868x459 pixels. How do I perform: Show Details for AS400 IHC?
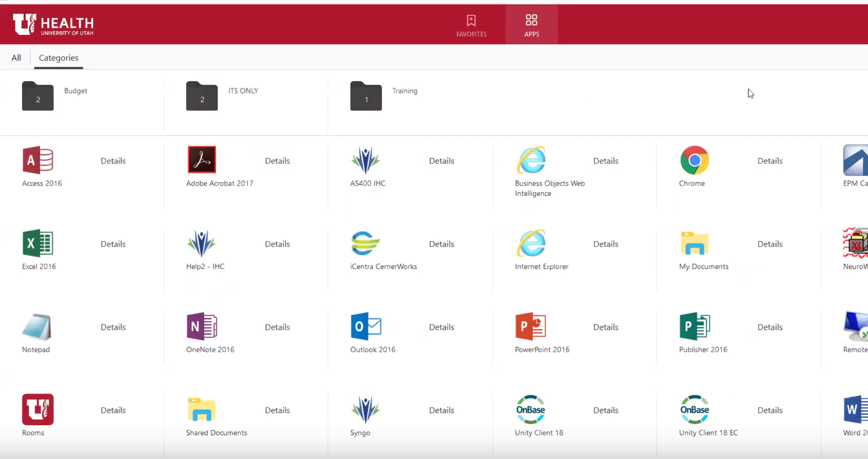442,161
